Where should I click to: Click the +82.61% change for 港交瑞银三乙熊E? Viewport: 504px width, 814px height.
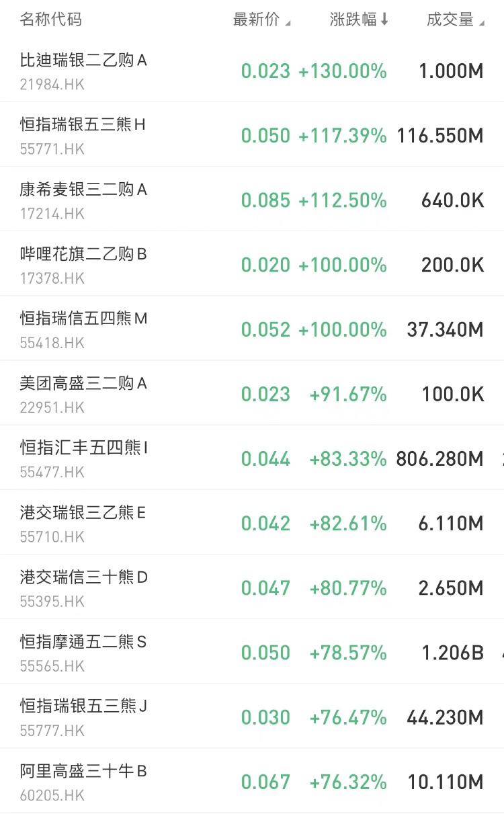(348, 524)
